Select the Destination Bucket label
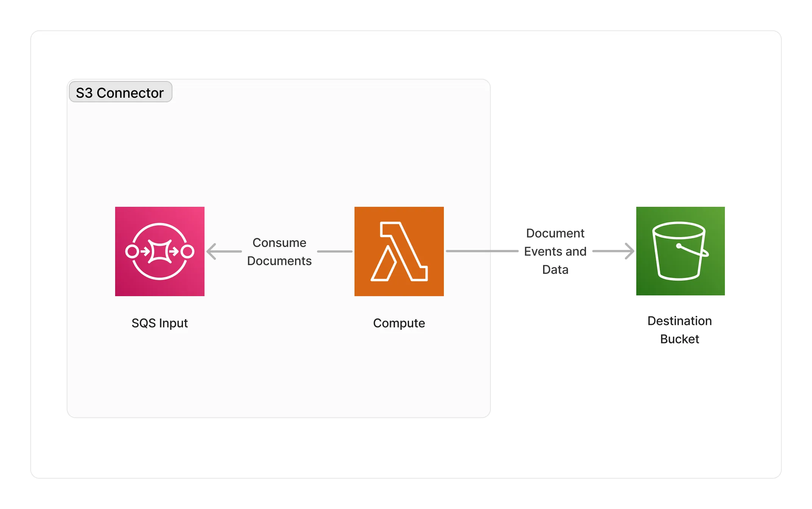The width and height of the screenshot is (812, 509). [x=680, y=330]
